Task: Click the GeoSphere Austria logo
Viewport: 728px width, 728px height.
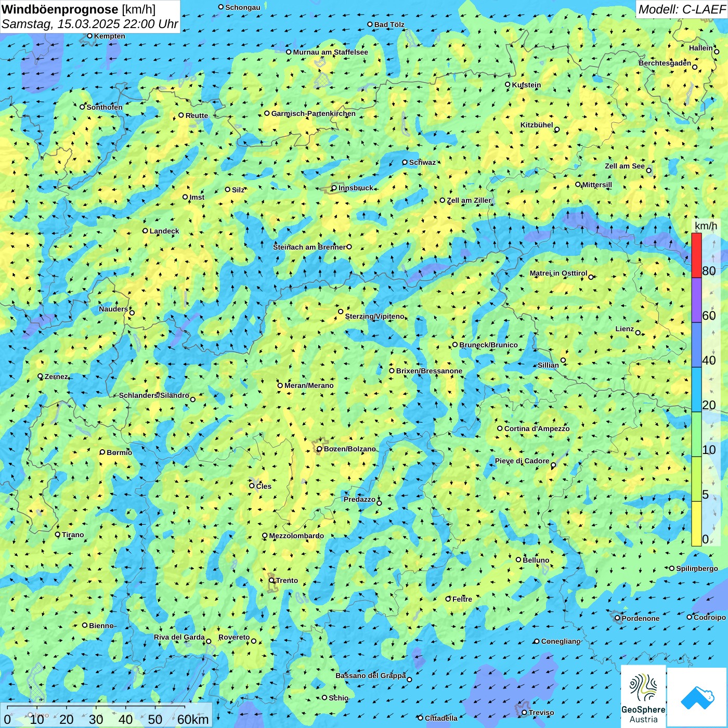Action: 643,696
